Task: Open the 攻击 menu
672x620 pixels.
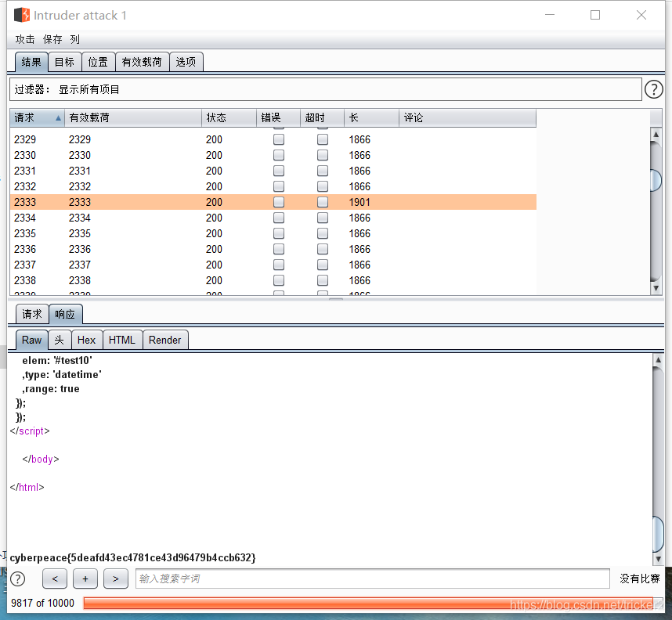Action: click(x=24, y=39)
